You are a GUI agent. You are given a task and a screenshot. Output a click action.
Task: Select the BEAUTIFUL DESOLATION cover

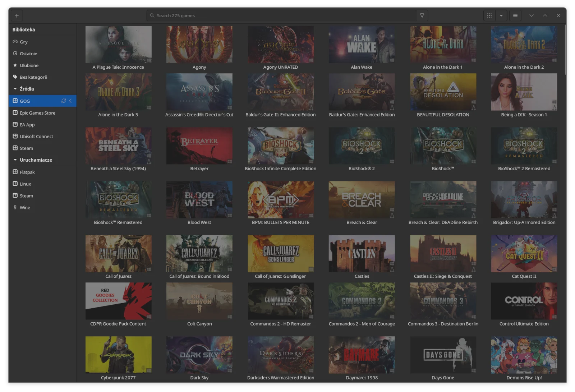[443, 92]
